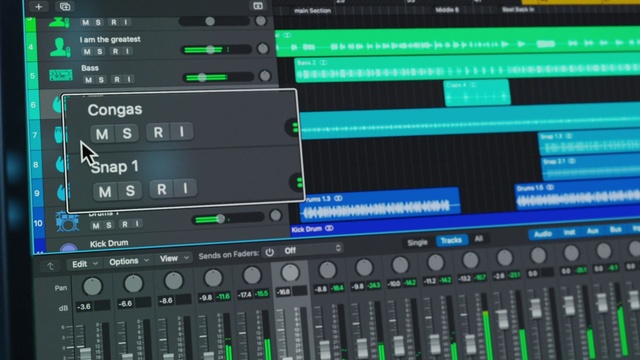Click the Sends on Faders power icon
Image resolution: width=640 pixels, height=360 pixels.
pyautogui.click(x=269, y=253)
